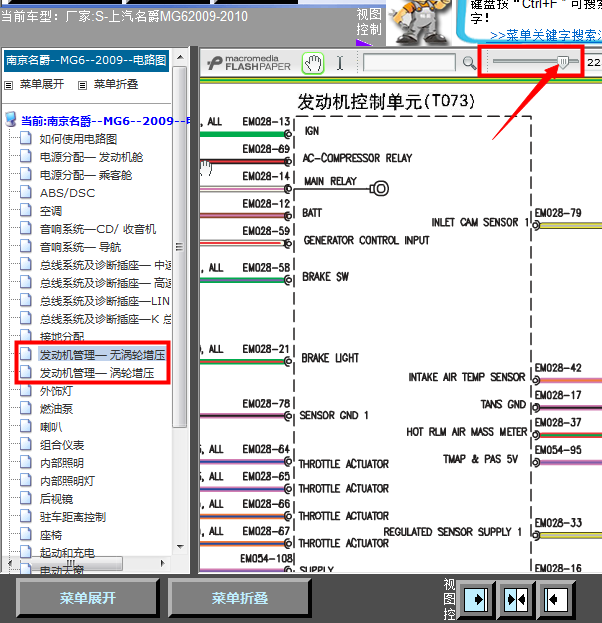Image resolution: width=602 pixels, height=623 pixels.
Task: Click the BRAKE LIGHT label
Action: (x=330, y=358)
